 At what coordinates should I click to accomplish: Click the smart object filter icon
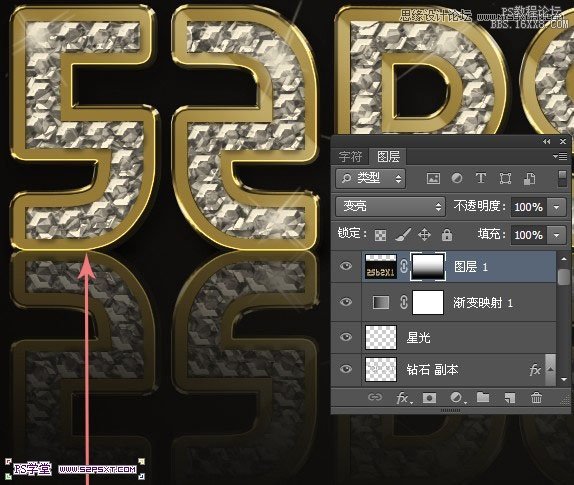click(529, 179)
